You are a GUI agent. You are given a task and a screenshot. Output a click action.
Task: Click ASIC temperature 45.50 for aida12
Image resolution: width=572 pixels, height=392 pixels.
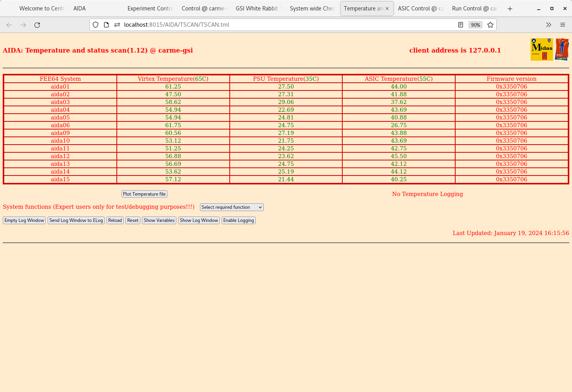(399, 156)
